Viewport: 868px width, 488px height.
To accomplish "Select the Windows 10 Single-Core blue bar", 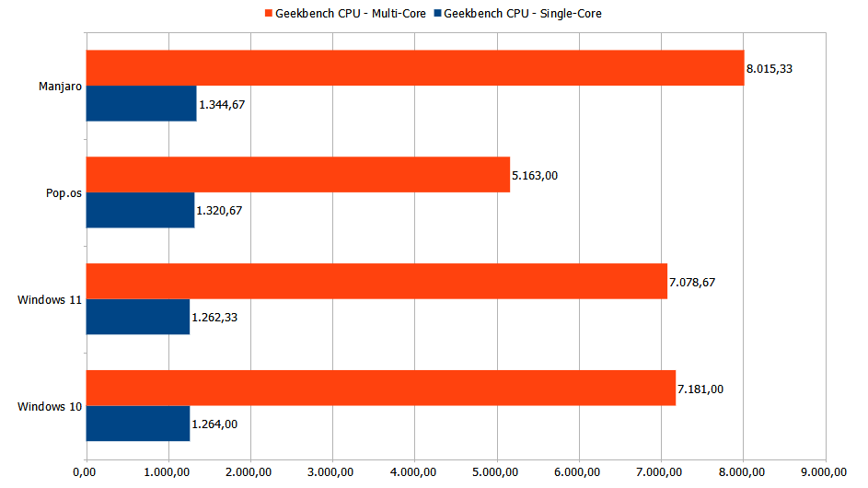I will pos(138,424).
